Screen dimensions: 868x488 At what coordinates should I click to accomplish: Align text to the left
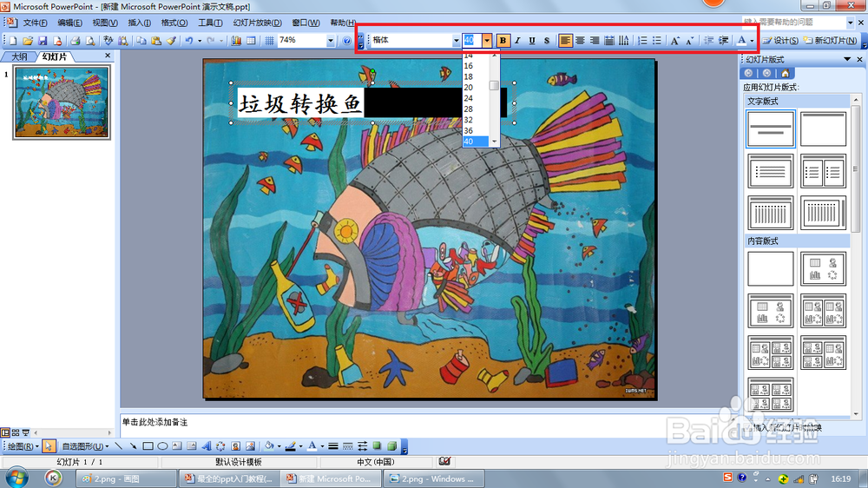[565, 41]
